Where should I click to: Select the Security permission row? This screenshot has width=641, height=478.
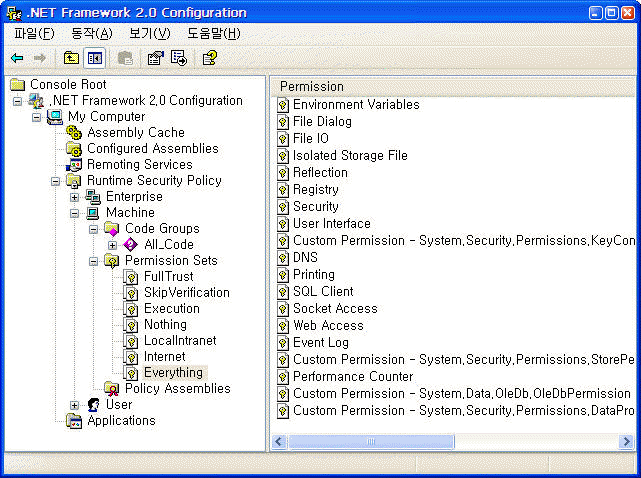click(316, 206)
